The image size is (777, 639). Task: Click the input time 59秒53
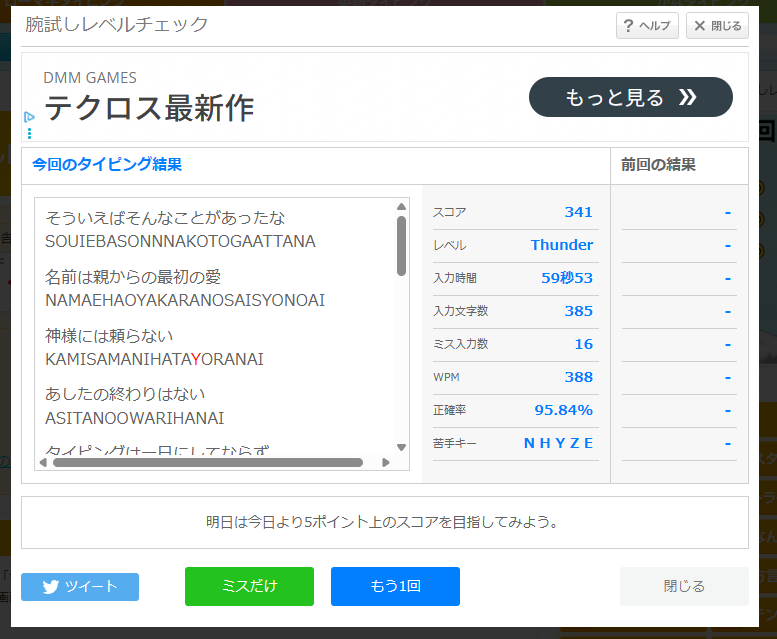[567, 278]
